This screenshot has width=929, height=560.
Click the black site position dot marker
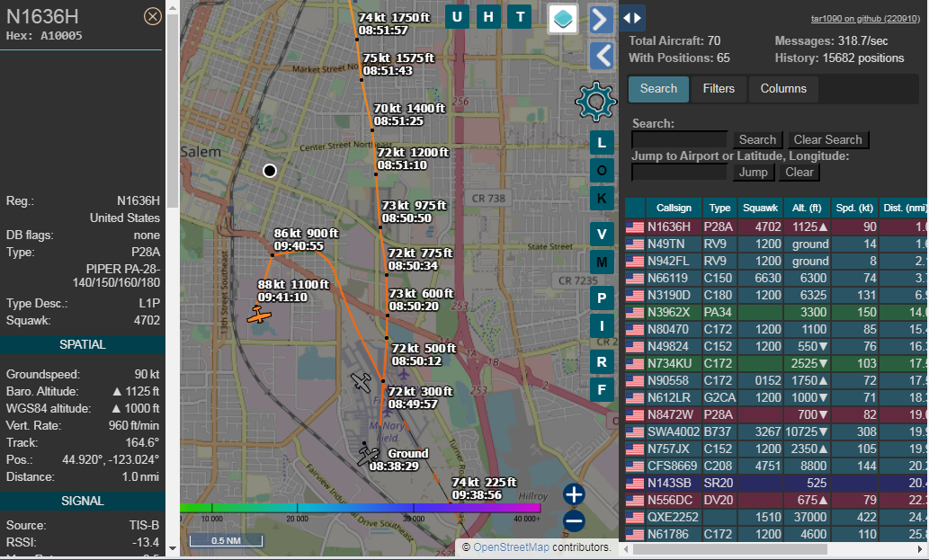pyautogui.click(x=270, y=171)
